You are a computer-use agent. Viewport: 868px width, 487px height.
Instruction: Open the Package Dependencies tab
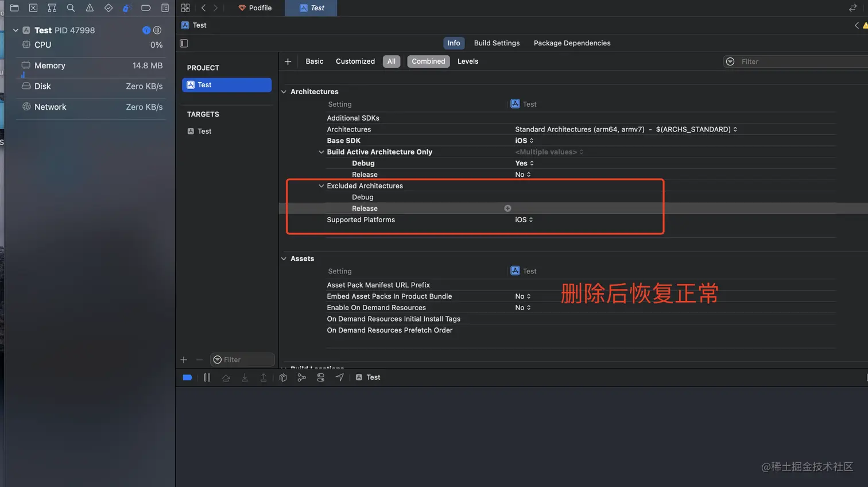click(572, 43)
